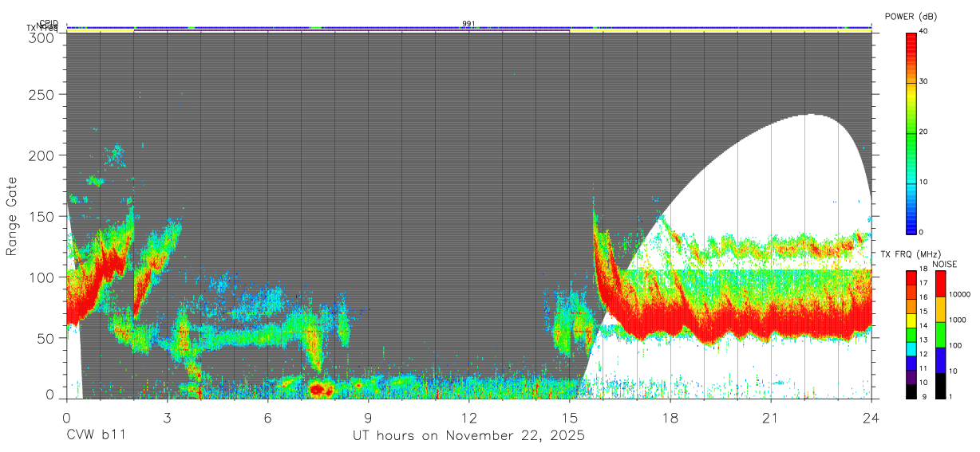
Task: Click the 1000 label on the NOISE scale
Action: point(958,320)
